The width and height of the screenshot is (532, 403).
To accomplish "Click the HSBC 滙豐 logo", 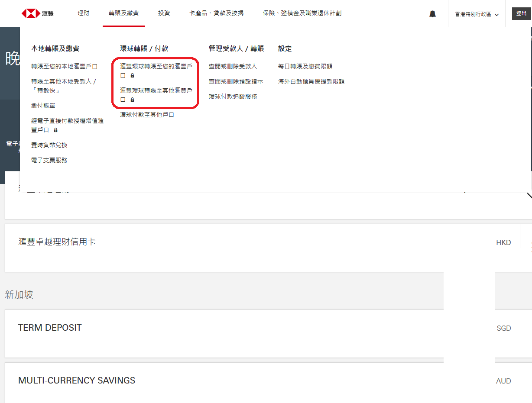I will coord(38,13).
